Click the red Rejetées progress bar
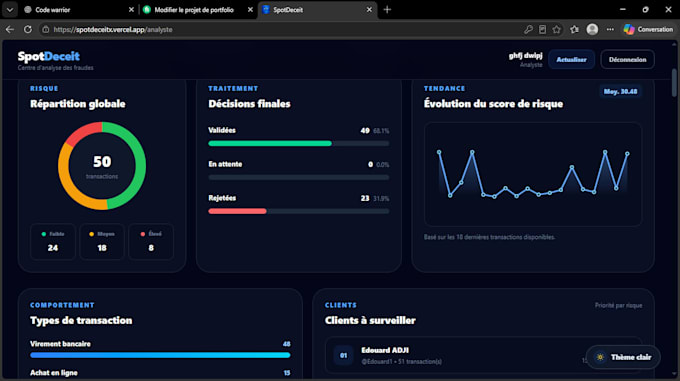Screen dimensions: 680x381 coord(237,211)
